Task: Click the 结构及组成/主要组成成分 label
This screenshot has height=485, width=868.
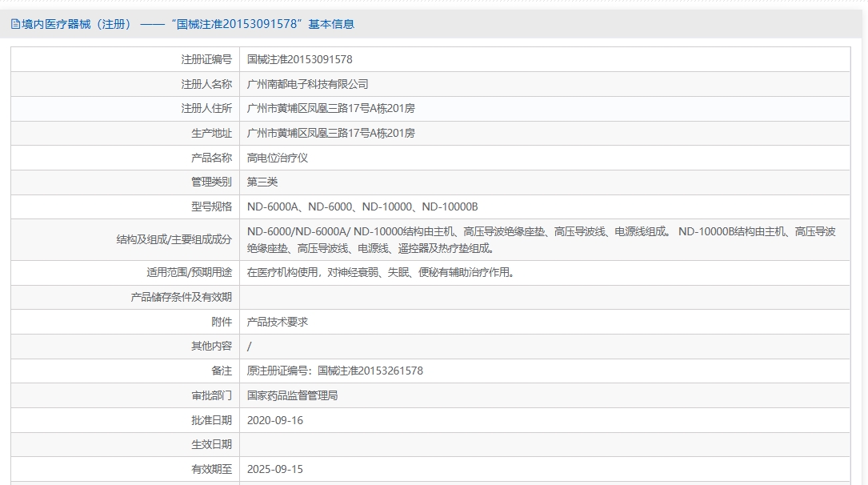Action: click(174, 240)
